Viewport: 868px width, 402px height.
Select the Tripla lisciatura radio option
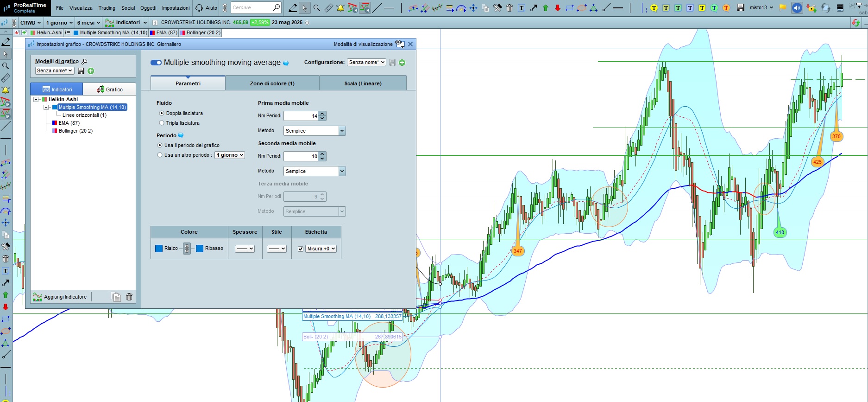tap(162, 123)
